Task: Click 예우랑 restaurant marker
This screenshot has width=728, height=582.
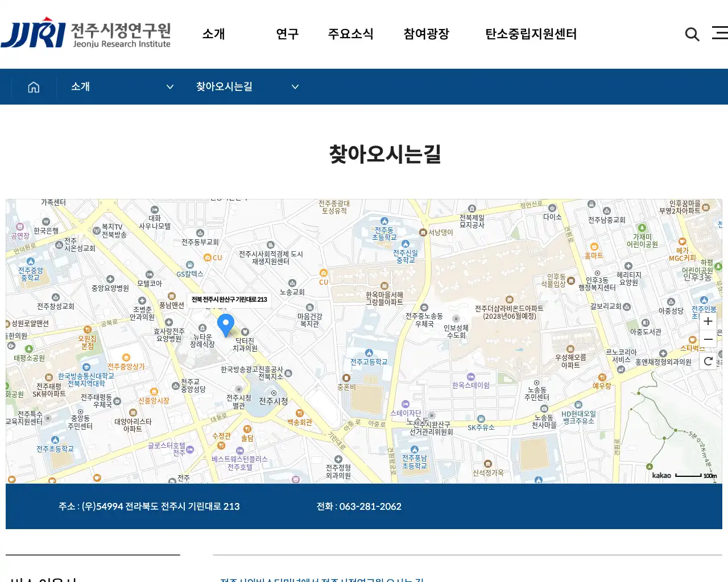Action: [602, 377]
